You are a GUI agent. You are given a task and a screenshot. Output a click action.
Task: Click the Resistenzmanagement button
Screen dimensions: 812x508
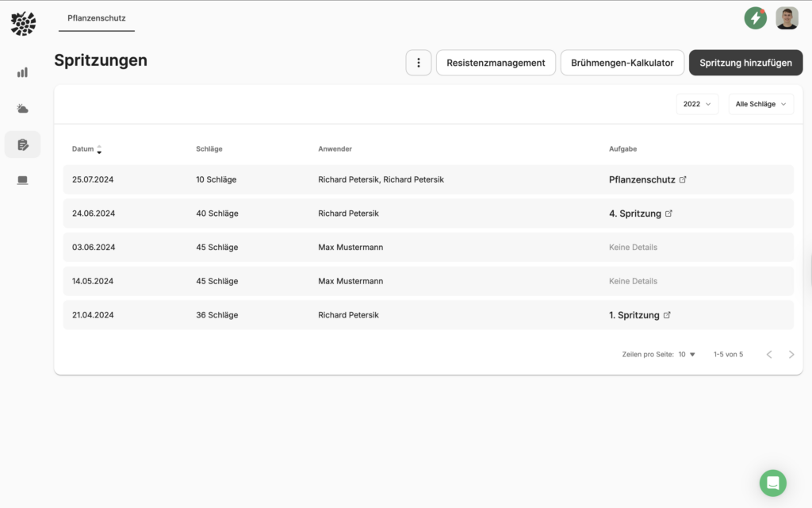(496, 63)
